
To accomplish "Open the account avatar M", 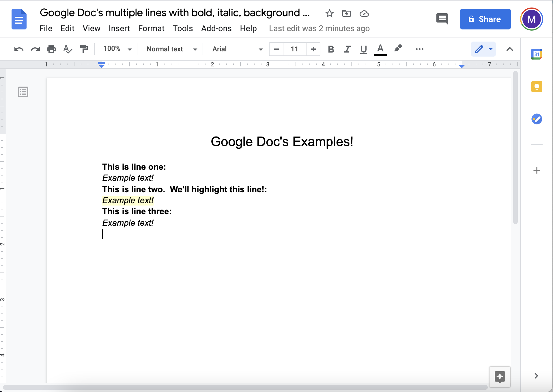I will (532, 19).
